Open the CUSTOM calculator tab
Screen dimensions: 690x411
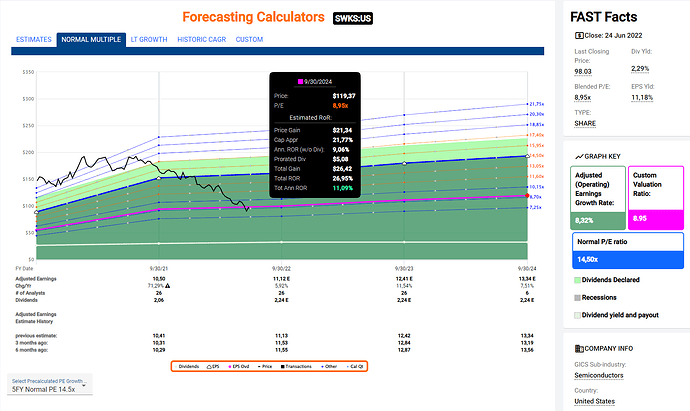click(x=249, y=40)
